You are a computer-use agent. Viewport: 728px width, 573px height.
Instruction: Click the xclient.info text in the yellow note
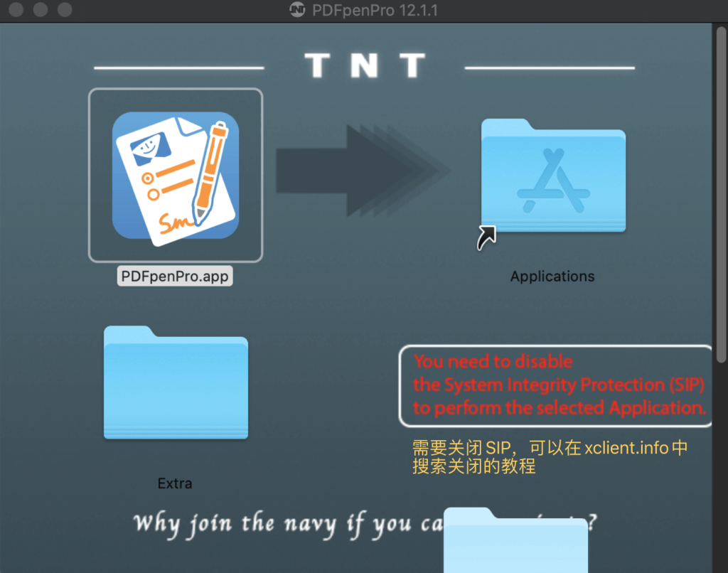coord(627,449)
